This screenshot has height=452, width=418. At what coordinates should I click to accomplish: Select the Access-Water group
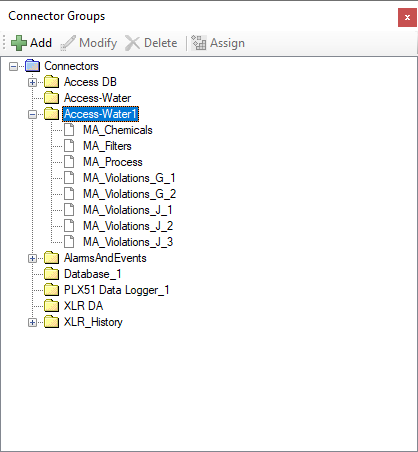97,98
